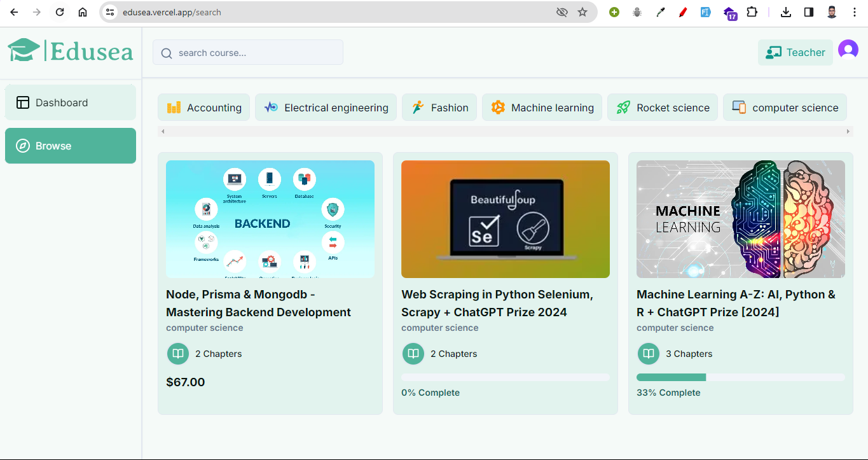Click the computer science devices icon
Image resolution: width=868 pixels, height=460 pixels.
[x=739, y=108]
